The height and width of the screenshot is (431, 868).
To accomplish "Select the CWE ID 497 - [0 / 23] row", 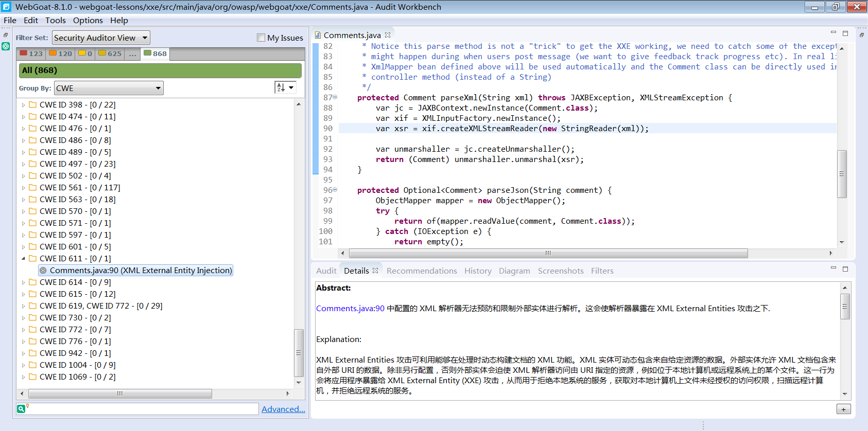I will point(77,164).
